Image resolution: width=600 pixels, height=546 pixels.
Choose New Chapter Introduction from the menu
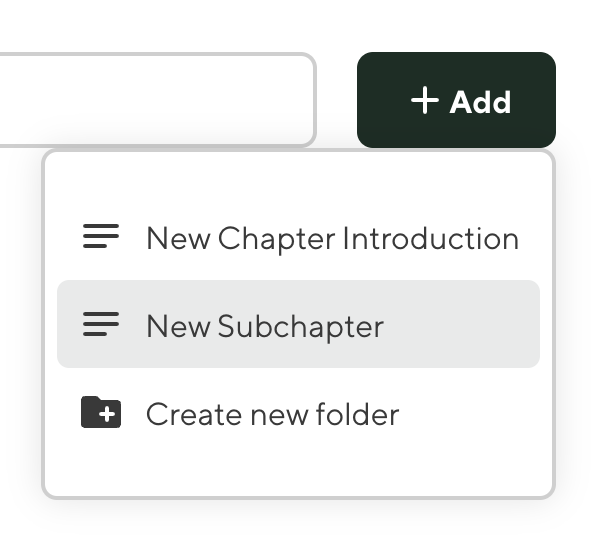coord(332,238)
